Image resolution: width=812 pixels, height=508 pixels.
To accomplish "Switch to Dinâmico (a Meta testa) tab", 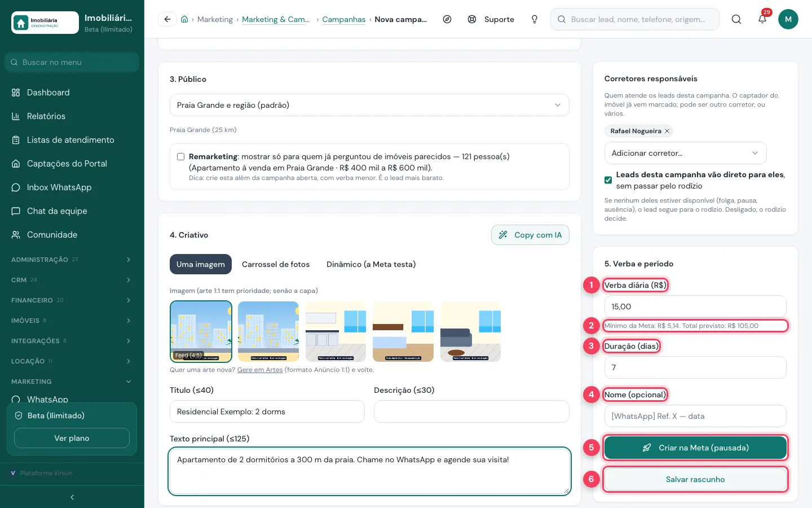I will click(x=371, y=264).
